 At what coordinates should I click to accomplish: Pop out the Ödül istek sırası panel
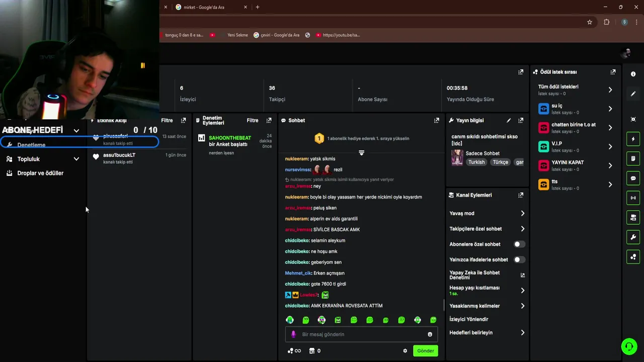[613, 72]
